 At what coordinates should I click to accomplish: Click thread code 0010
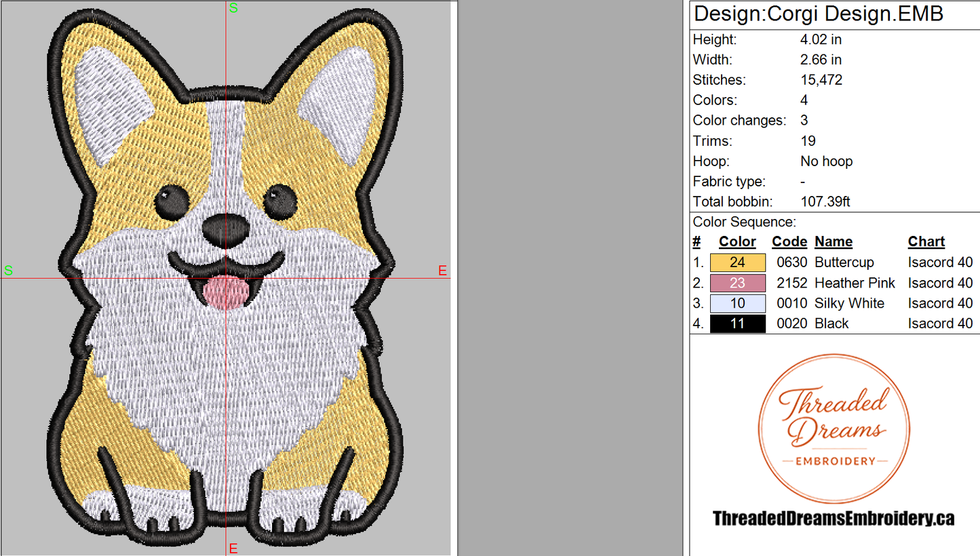pyautogui.click(x=792, y=303)
